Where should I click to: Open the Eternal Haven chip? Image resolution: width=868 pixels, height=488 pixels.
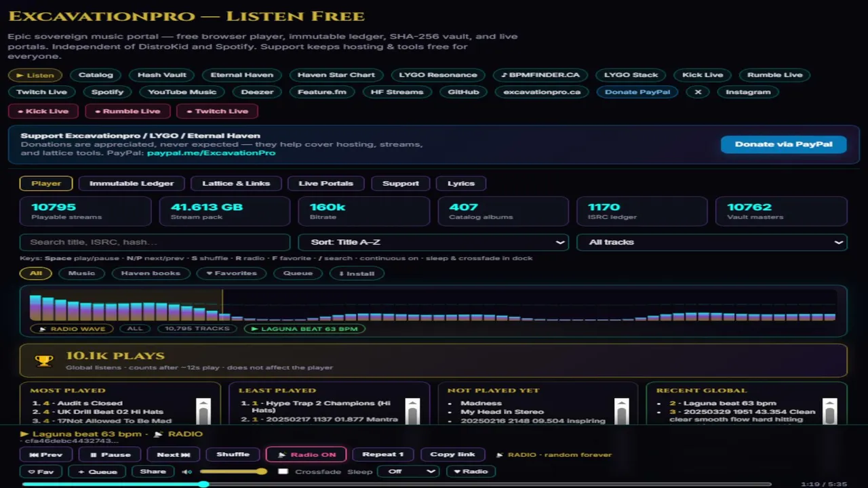241,75
